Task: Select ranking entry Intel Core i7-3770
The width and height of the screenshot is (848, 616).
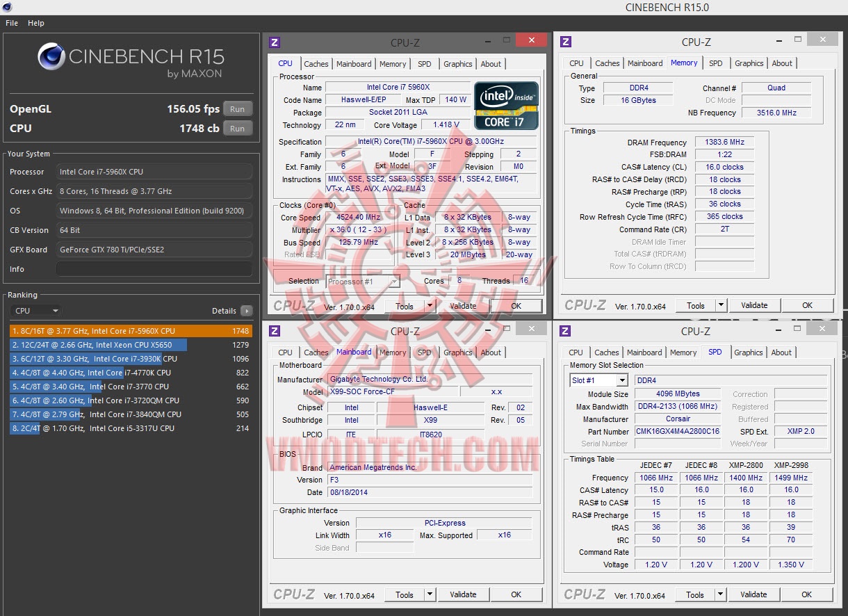Action: (131, 387)
